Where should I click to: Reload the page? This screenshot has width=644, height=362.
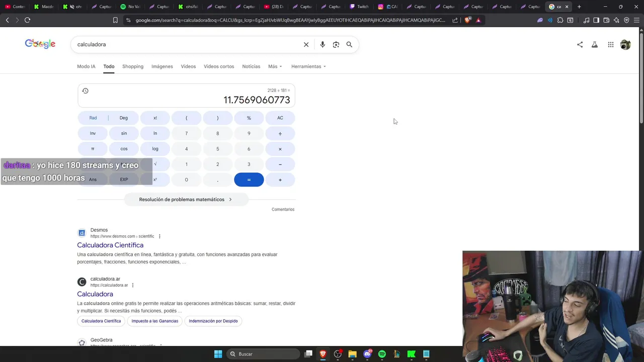pos(27,20)
